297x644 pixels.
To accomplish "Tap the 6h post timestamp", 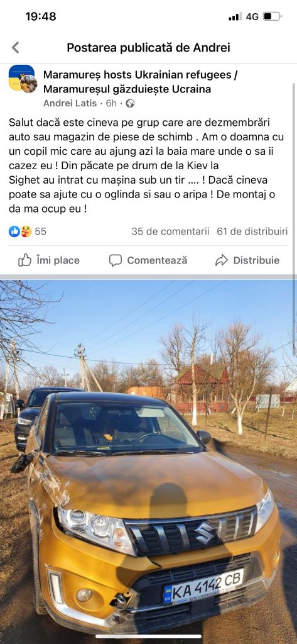I will click(111, 104).
